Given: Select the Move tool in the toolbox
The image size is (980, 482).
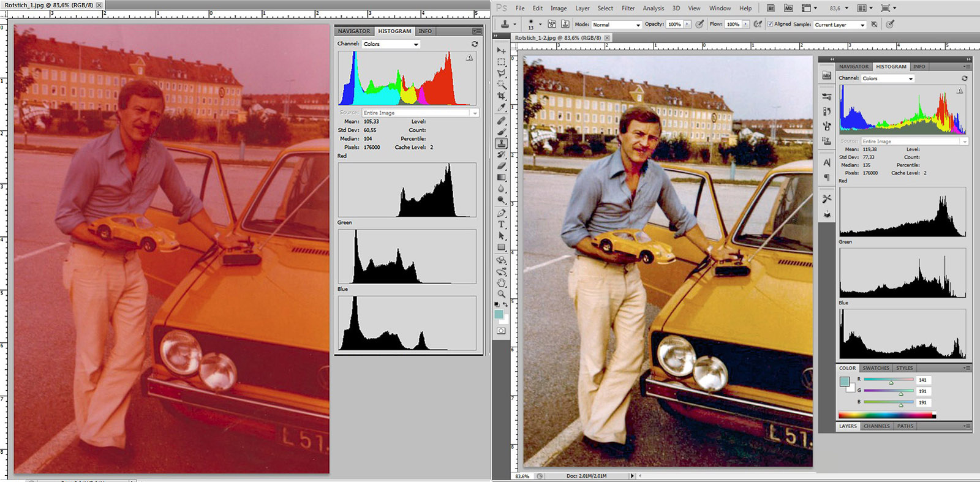Looking at the screenshot, I should 501,50.
